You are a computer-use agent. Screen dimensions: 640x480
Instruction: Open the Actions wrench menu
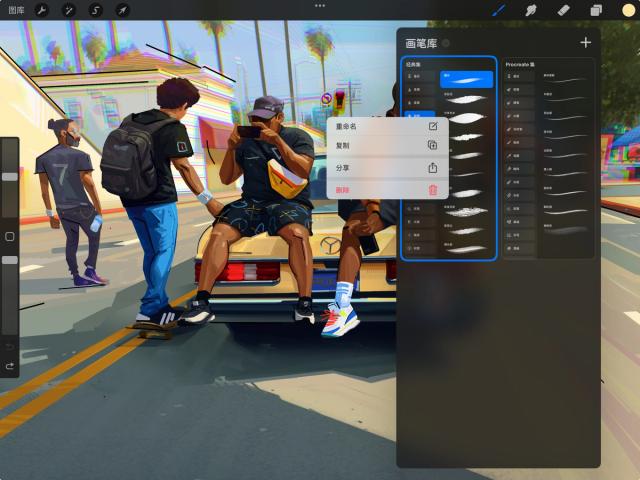[x=41, y=10]
